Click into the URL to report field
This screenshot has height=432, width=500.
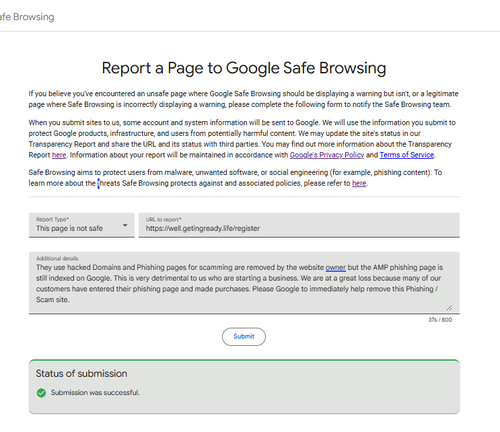tap(299, 225)
